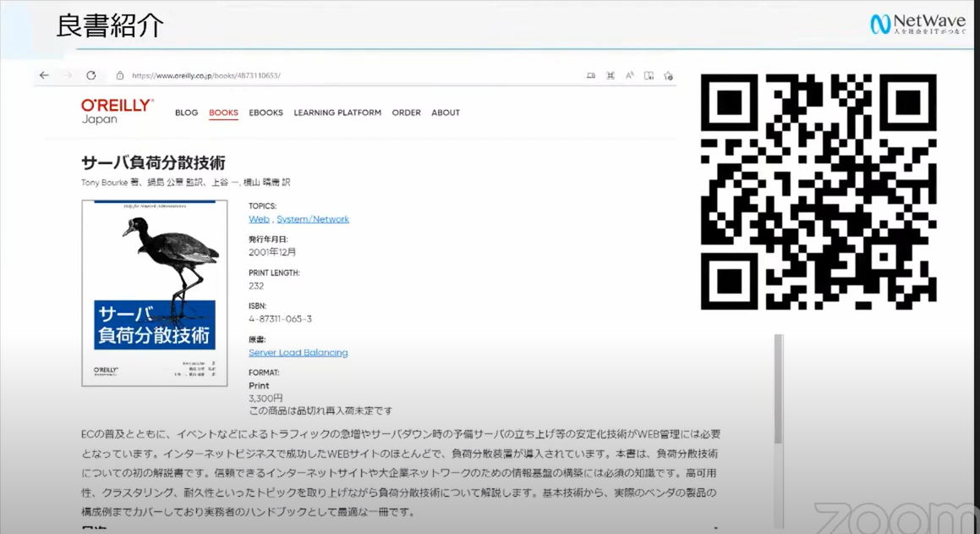
Task: Click the book title サーバ負荷分散技術 heading
Action: (x=153, y=162)
